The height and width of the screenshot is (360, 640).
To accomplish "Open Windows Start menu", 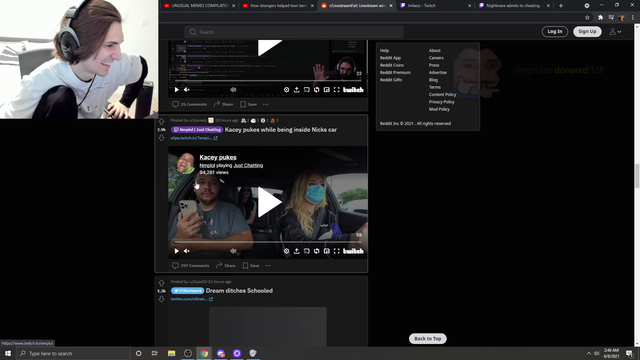I will [8, 353].
